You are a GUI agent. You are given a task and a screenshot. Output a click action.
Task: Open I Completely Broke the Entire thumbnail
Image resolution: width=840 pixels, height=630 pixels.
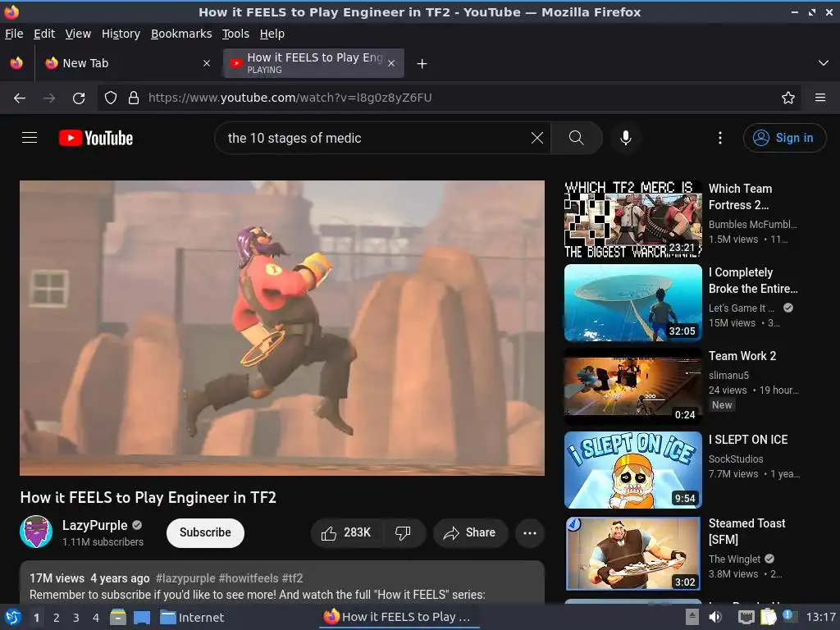[x=633, y=304]
